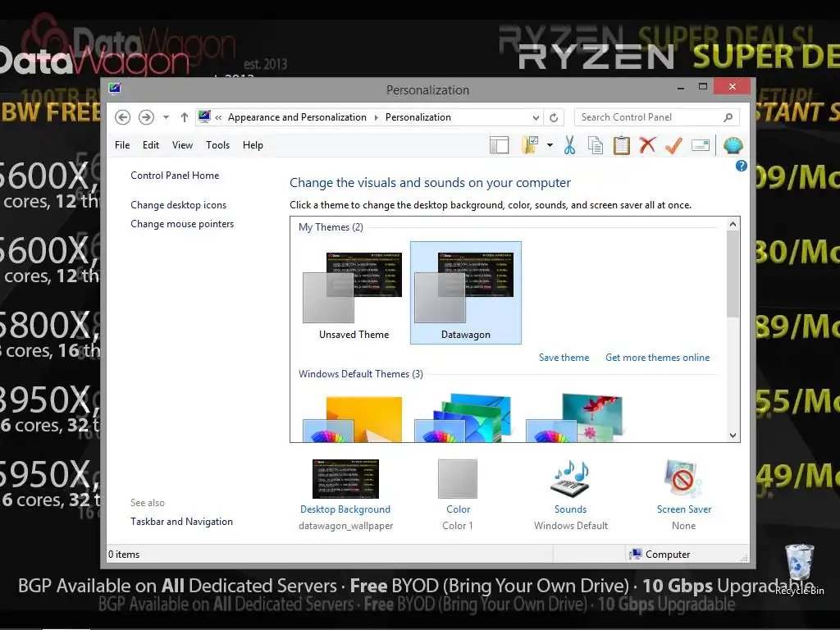Select the blue-green Windows default theme
Screen dimensions: 840x630
click(464, 418)
